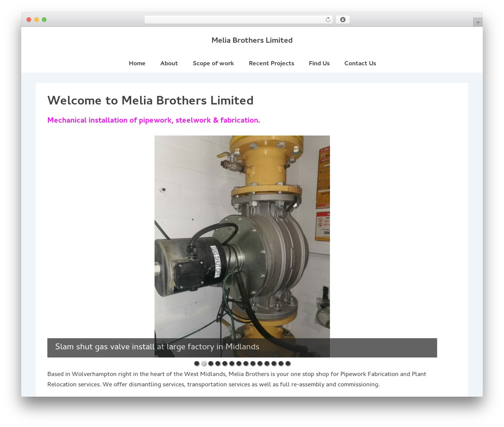This screenshot has width=504, height=427.
Task: Maximize window with the green button
Action: click(x=44, y=20)
